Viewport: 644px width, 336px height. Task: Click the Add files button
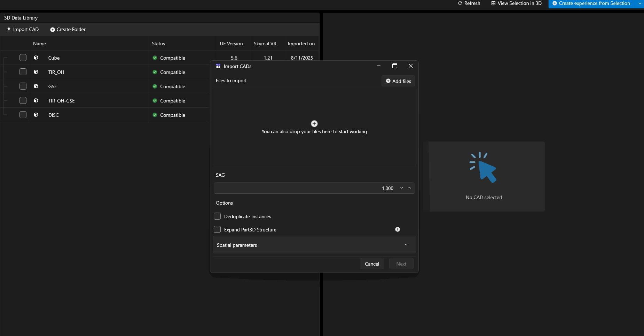pos(398,81)
